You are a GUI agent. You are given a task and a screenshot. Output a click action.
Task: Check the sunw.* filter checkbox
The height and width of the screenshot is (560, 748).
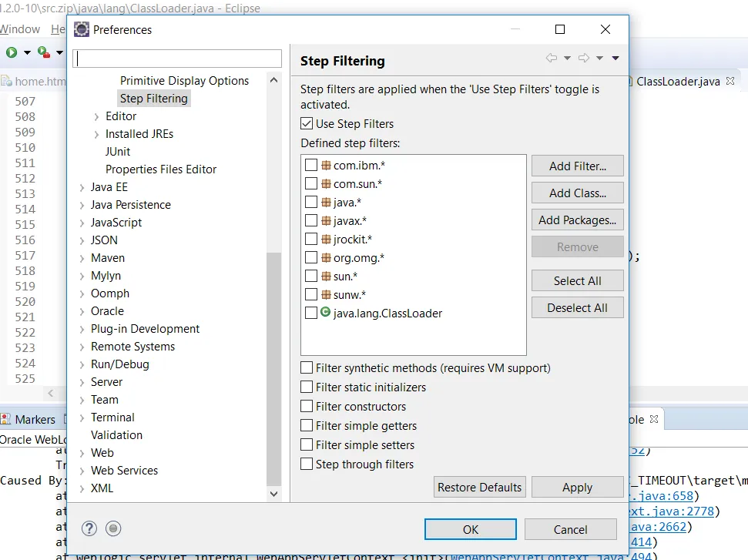(x=311, y=294)
